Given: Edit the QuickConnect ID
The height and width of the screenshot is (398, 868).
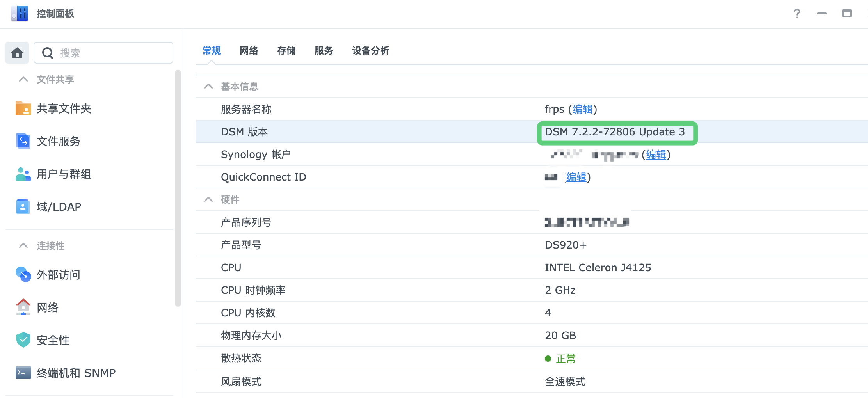Looking at the screenshot, I should (x=575, y=178).
